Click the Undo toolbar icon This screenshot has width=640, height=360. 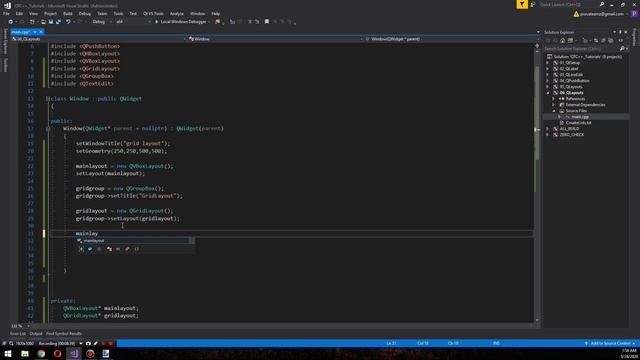(68, 22)
